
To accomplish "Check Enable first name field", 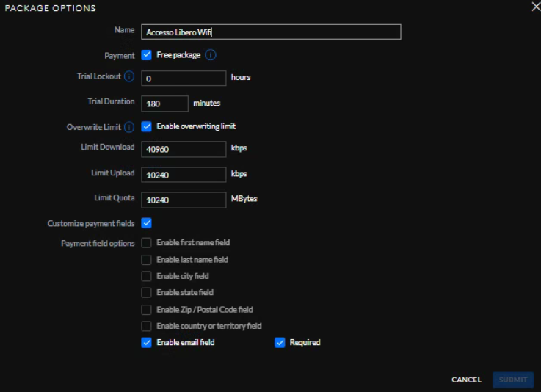I will tap(146, 242).
